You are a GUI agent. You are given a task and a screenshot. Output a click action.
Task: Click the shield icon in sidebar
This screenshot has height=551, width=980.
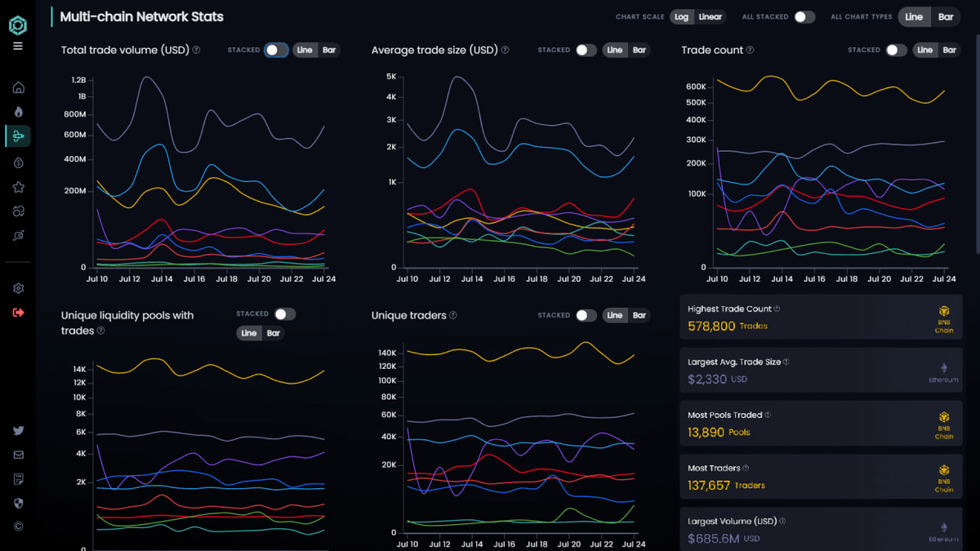(18, 503)
